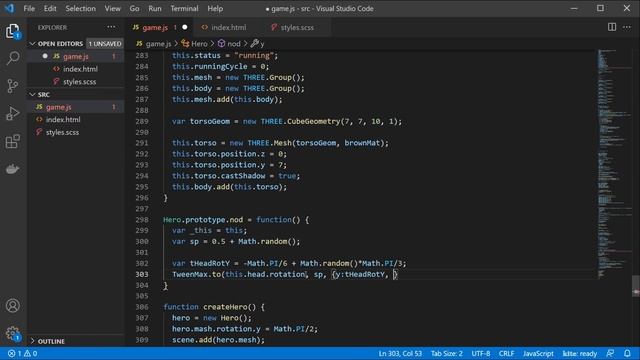Open the Selection menu
The height and width of the screenshot is (360, 640).
coord(80,9)
